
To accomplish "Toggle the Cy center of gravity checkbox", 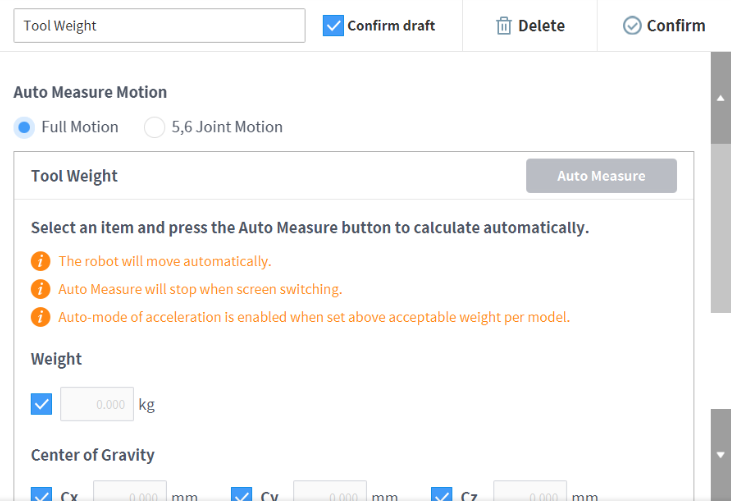I will pyautogui.click(x=242, y=495).
